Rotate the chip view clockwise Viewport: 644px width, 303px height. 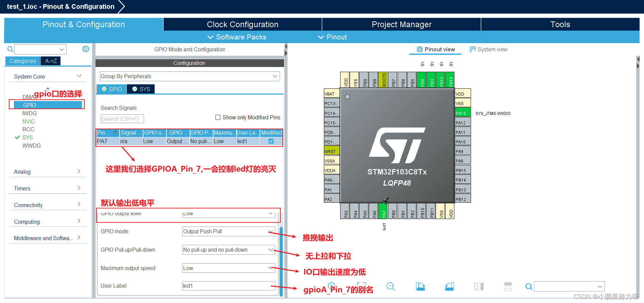click(x=420, y=287)
